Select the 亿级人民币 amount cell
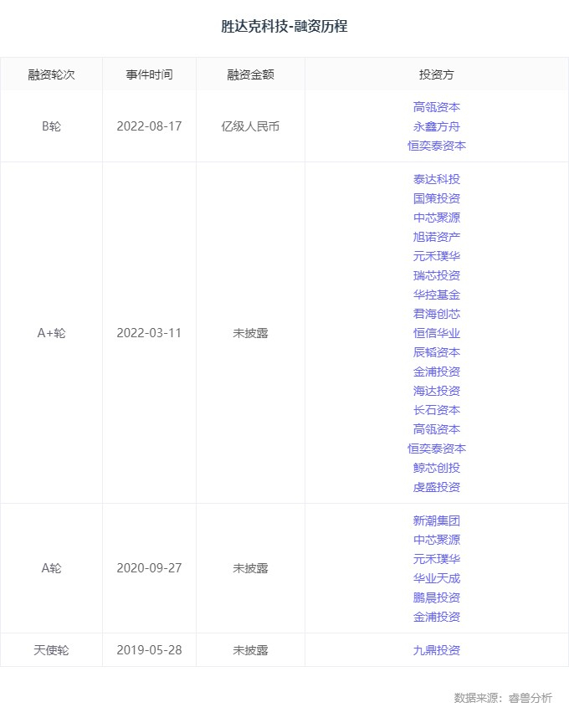Image resolution: width=569 pixels, height=728 pixels. coord(250,126)
